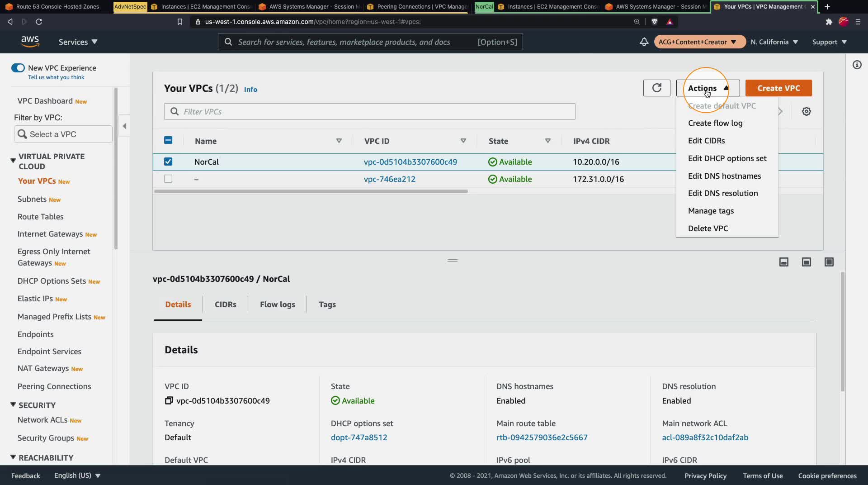Open the English (US) language dropdown
Image resolution: width=868 pixels, height=485 pixels.
tap(77, 475)
